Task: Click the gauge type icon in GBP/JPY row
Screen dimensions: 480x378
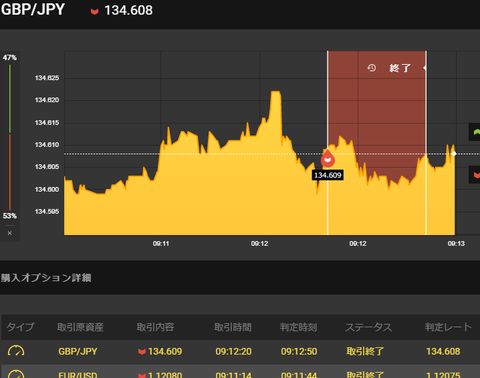Action: tap(16, 351)
